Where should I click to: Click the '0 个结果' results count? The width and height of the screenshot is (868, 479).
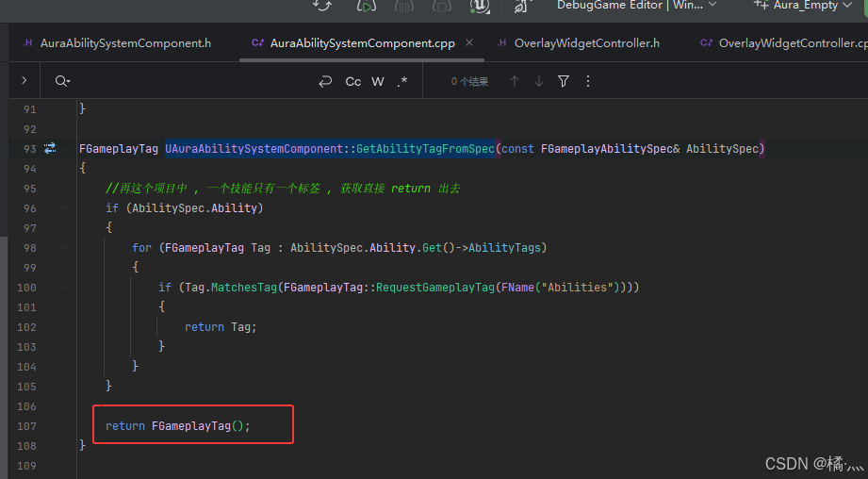click(x=469, y=81)
